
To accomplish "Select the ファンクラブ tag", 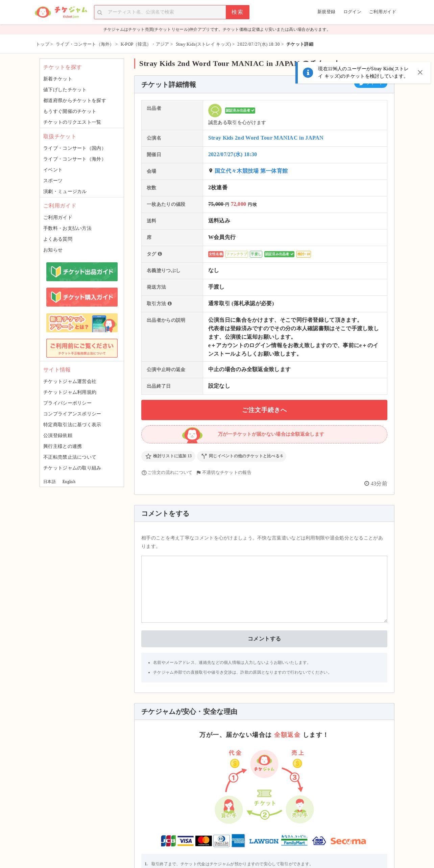I will point(237,254).
